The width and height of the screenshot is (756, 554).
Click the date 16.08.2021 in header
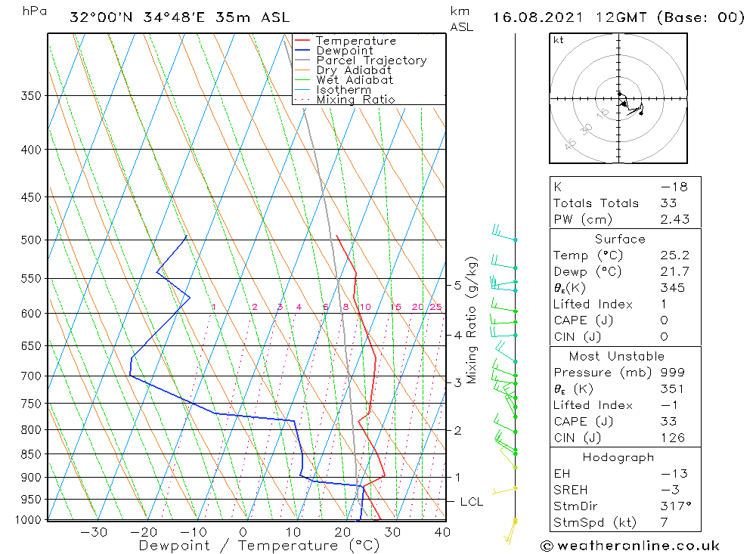tap(538, 17)
